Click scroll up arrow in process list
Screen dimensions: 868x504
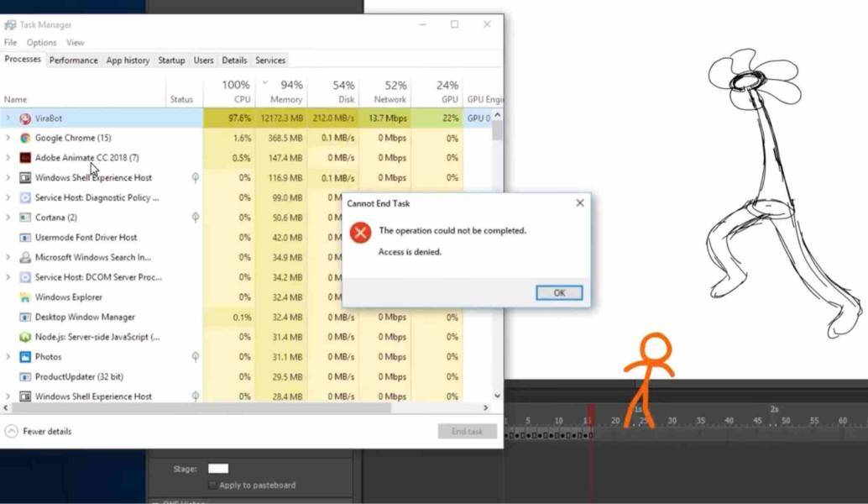(x=497, y=115)
